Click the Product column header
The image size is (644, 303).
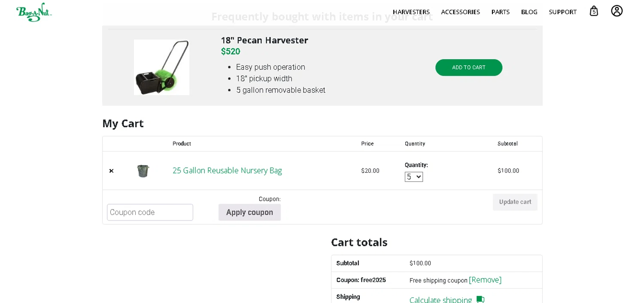(182, 144)
